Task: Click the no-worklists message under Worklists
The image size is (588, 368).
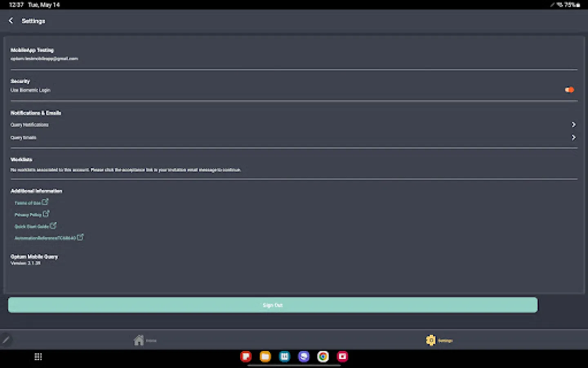Action: [126, 170]
